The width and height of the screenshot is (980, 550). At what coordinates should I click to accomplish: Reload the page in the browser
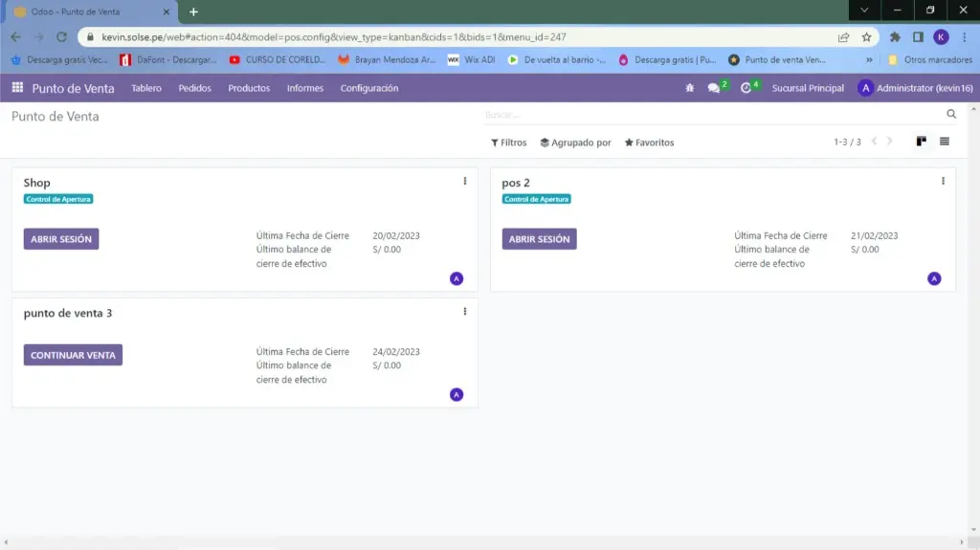pyautogui.click(x=62, y=37)
